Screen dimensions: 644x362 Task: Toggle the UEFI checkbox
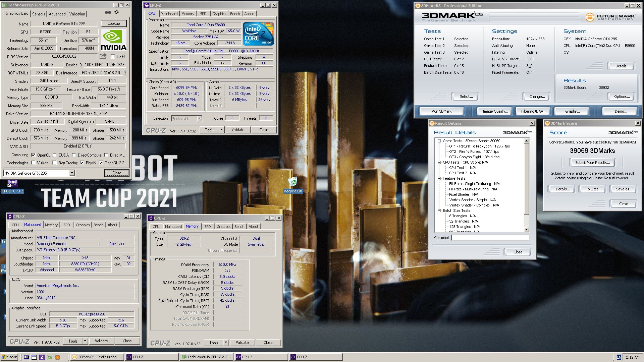point(113,57)
